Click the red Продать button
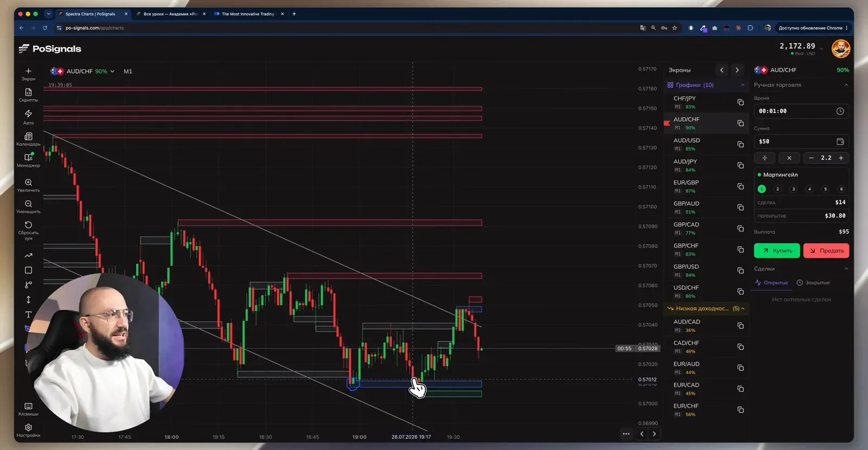 pyautogui.click(x=826, y=250)
